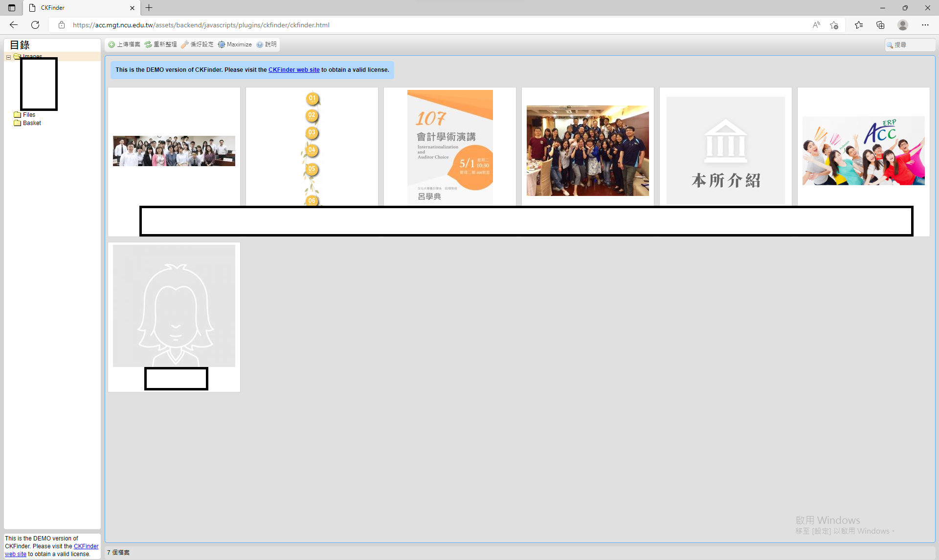
Task: Select the Files folder in the tree
Action: coord(29,115)
